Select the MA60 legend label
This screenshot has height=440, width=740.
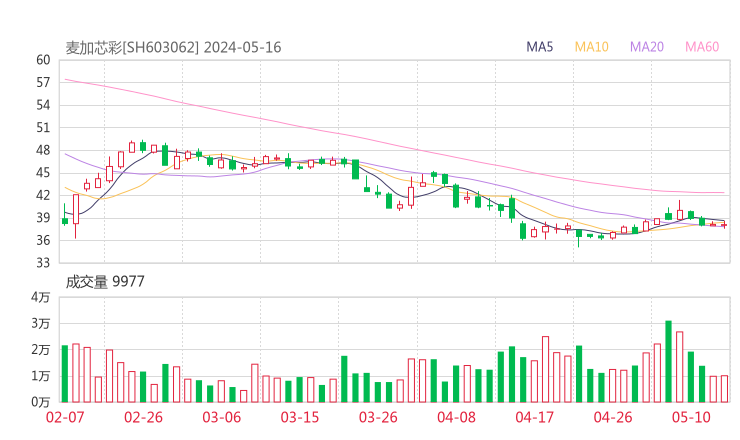pyautogui.click(x=702, y=47)
